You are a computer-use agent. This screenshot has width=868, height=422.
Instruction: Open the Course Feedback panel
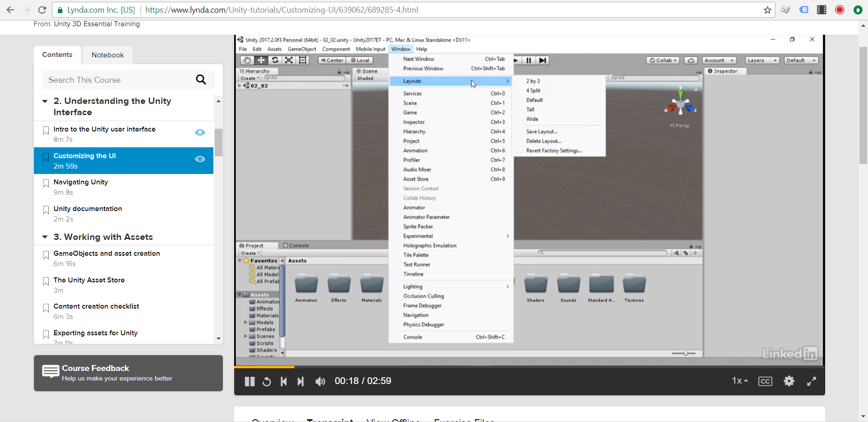click(x=128, y=373)
